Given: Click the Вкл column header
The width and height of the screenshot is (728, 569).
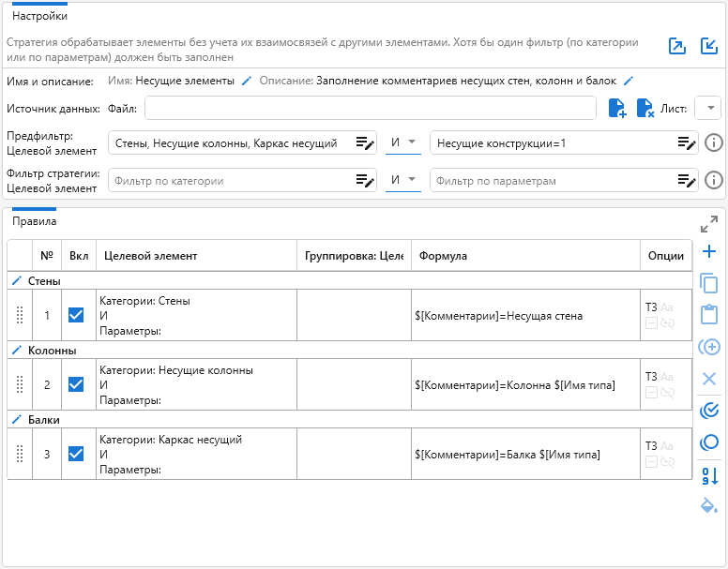Looking at the screenshot, I should click(79, 256).
